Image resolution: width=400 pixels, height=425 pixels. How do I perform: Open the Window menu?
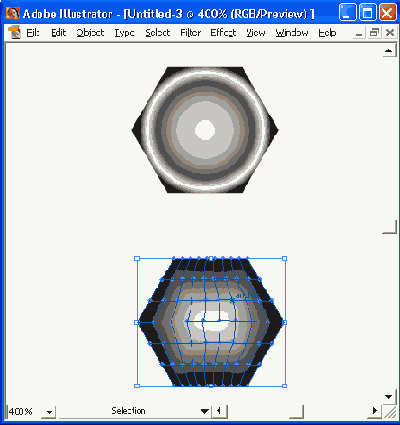292,33
